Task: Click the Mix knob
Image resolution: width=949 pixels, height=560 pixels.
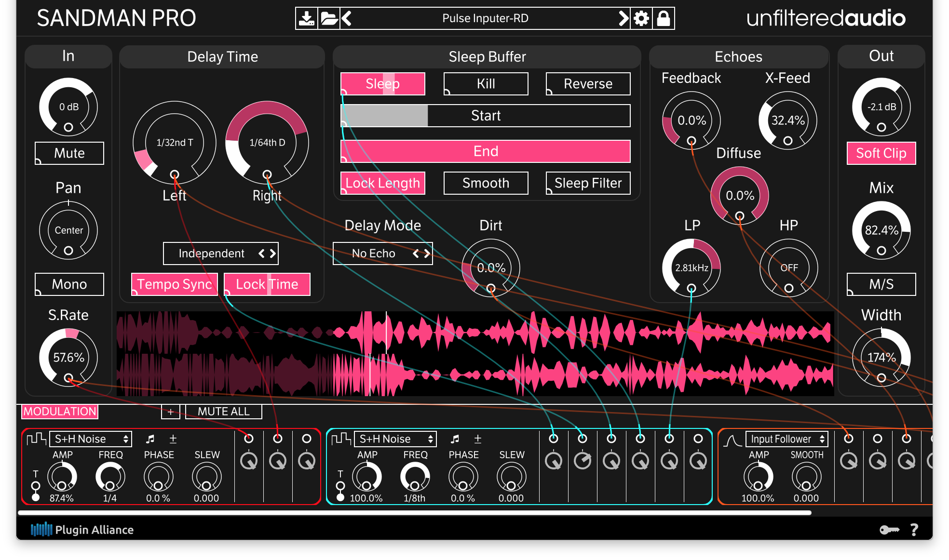Action: tap(881, 230)
